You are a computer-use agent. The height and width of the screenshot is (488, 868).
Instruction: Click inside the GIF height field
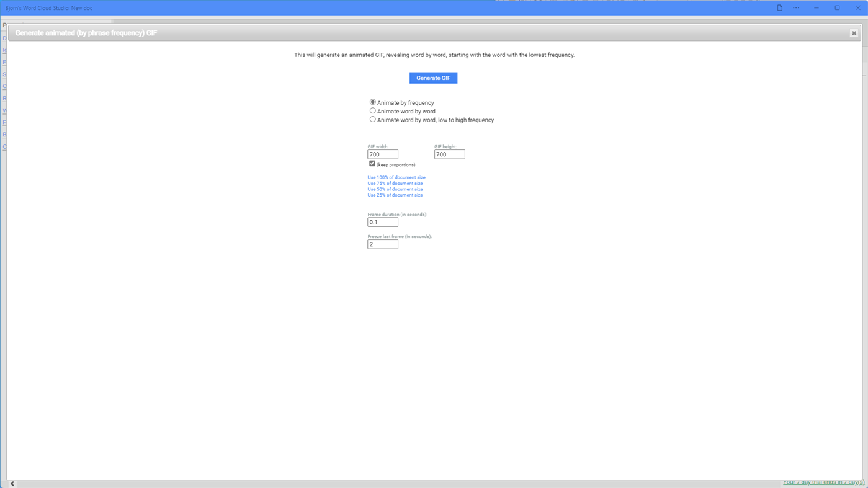[449, 154]
